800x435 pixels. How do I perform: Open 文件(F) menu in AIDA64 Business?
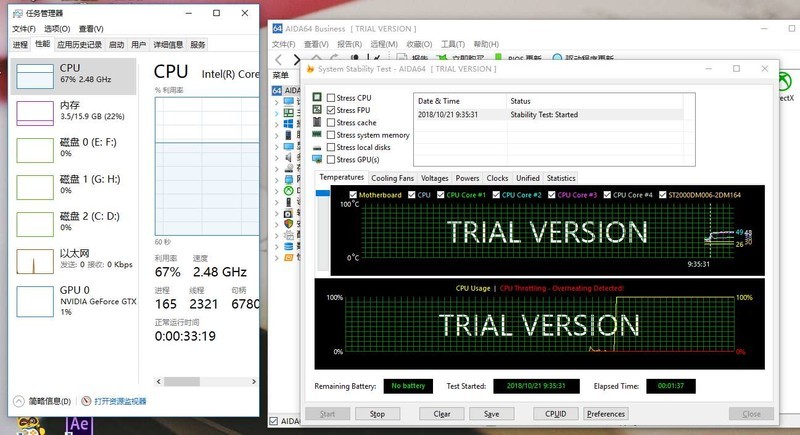coord(284,44)
